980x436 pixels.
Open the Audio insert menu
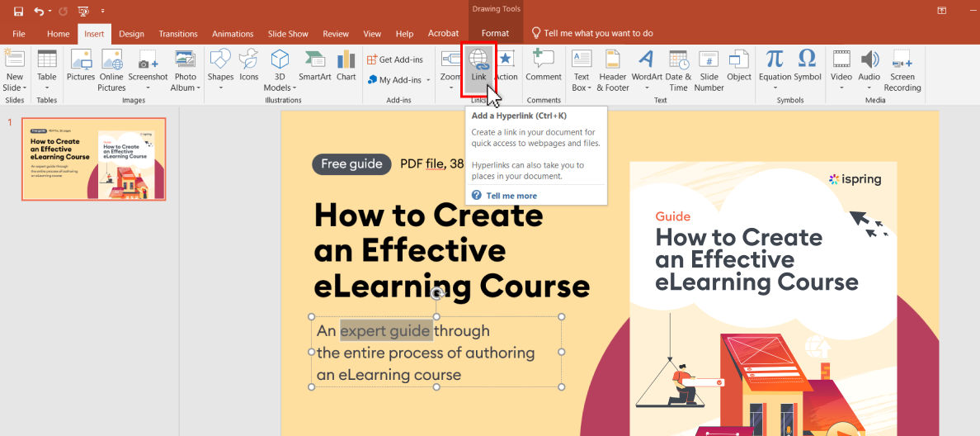click(x=869, y=70)
